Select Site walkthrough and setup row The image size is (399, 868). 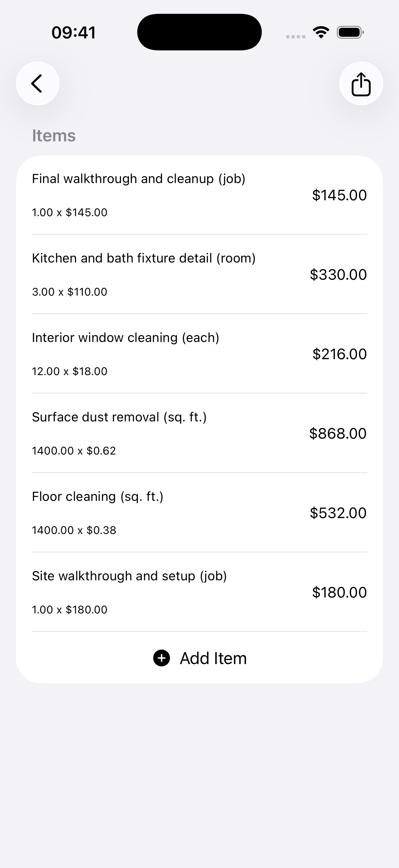point(199,592)
